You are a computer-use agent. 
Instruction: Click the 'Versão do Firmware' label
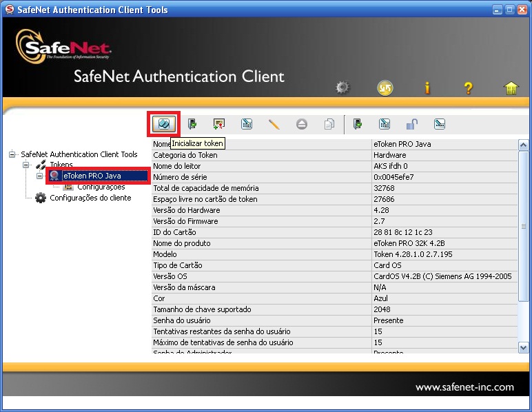click(x=185, y=221)
